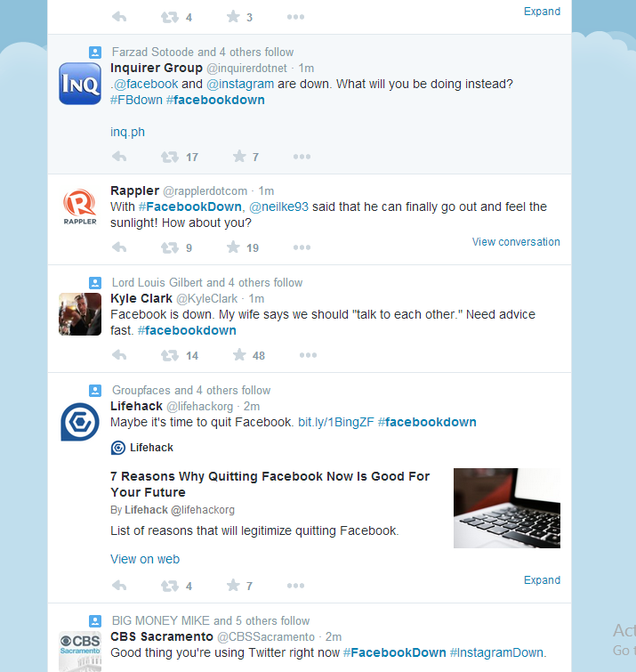
Task: Open more options on Kyle Clark's tweet
Action: [308, 355]
